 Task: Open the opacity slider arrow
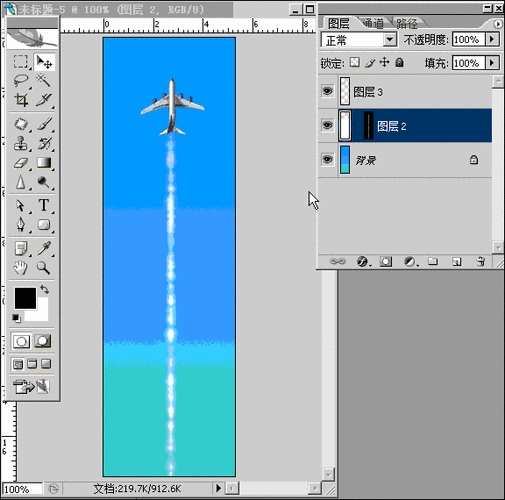(492, 39)
